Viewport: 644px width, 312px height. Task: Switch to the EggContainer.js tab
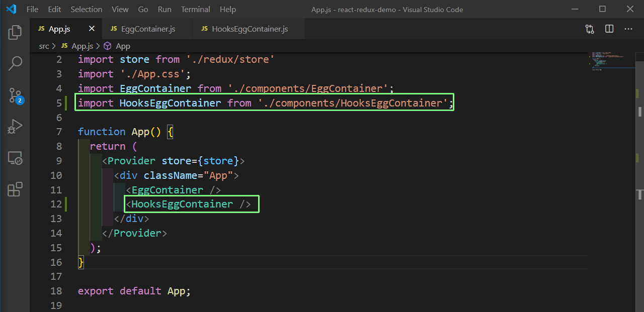click(x=147, y=29)
